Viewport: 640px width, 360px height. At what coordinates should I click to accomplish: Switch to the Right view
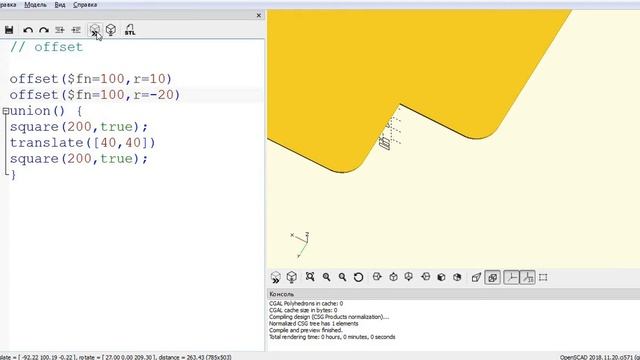pyautogui.click(x=377, y=277)
